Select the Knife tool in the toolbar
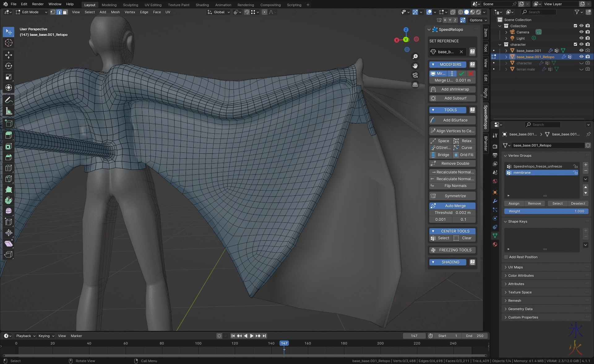594x364 pixels. (x=9, y=179)
